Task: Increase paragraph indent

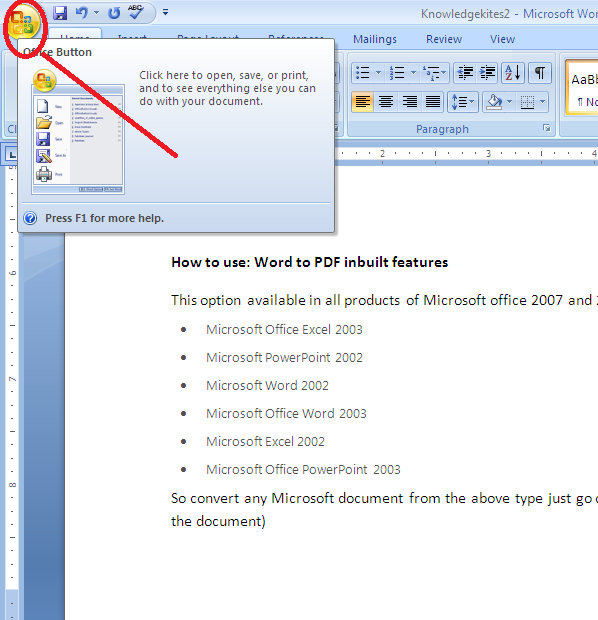Action: [x=487, y=73]
